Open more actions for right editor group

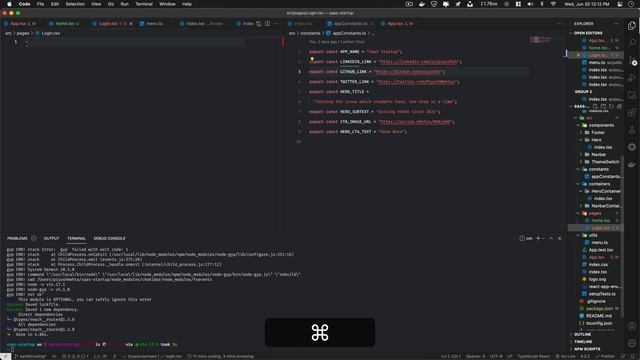click(x=559, y=24)
